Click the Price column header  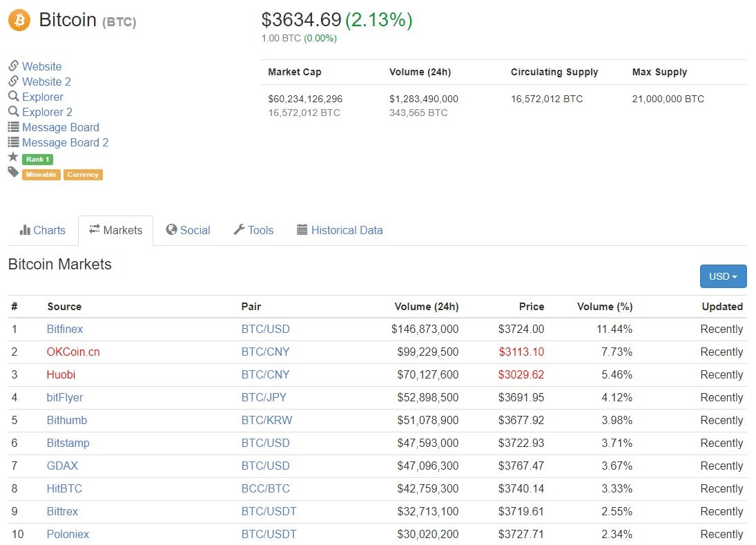pyautogui.click(x=532, y=307)
